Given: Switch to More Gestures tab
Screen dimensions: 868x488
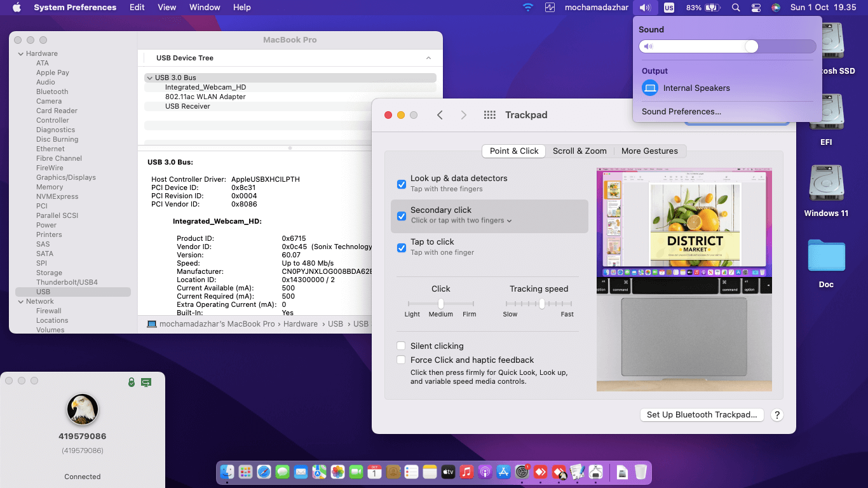Looking at the screenshot, I should coord(649,151).
